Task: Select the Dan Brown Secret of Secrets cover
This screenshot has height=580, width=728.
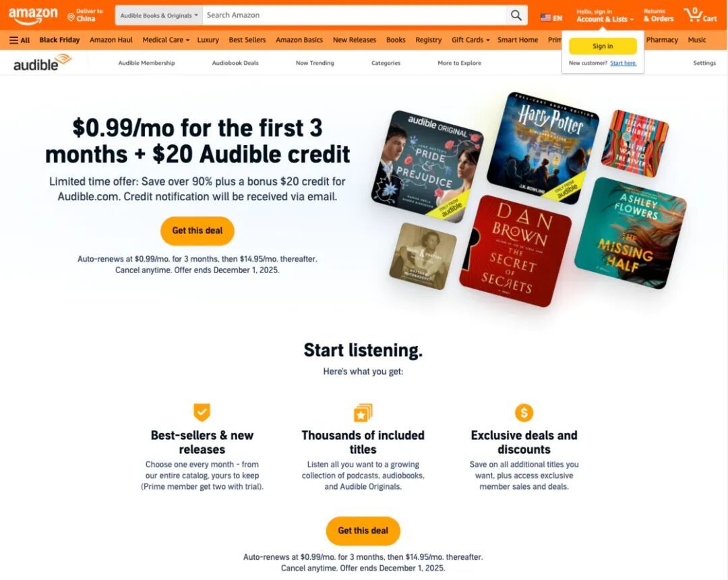Action: [x=516, y=251]
